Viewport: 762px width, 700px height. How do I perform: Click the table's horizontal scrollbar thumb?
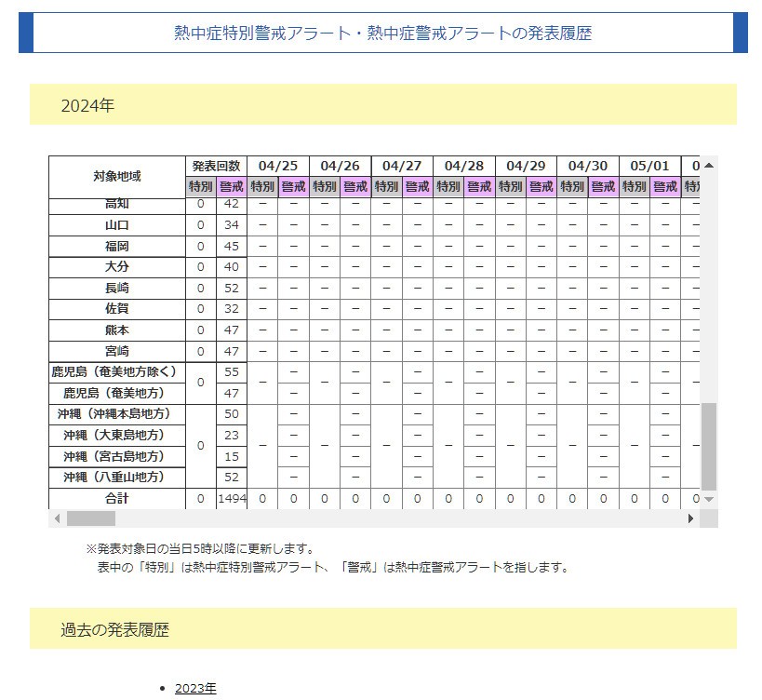point(91,518)
